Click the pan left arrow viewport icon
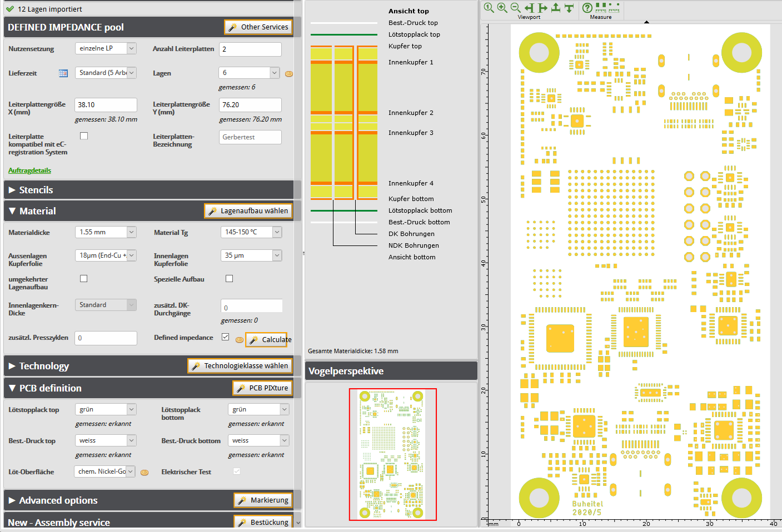The image size is (782, 532). [x=529, y=8]
